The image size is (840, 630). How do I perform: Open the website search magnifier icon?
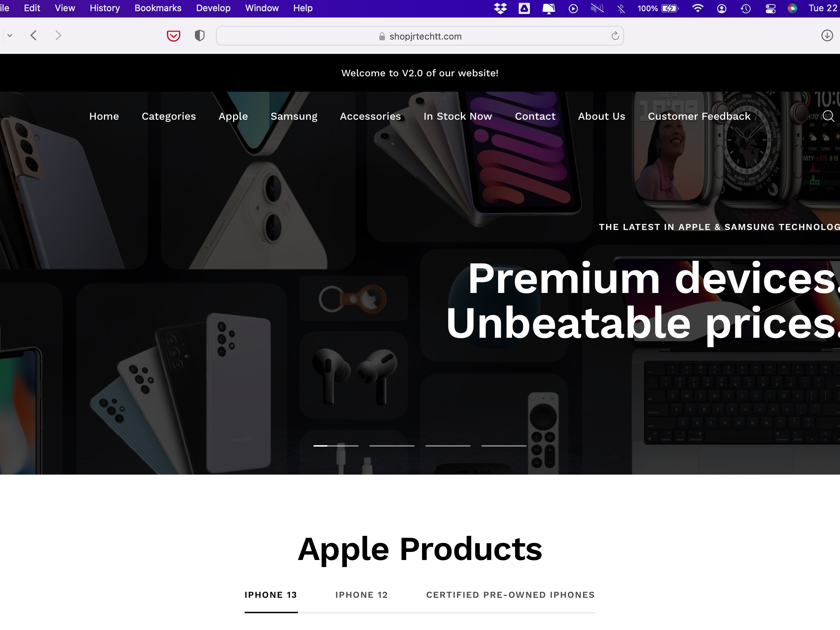(828, 116)
